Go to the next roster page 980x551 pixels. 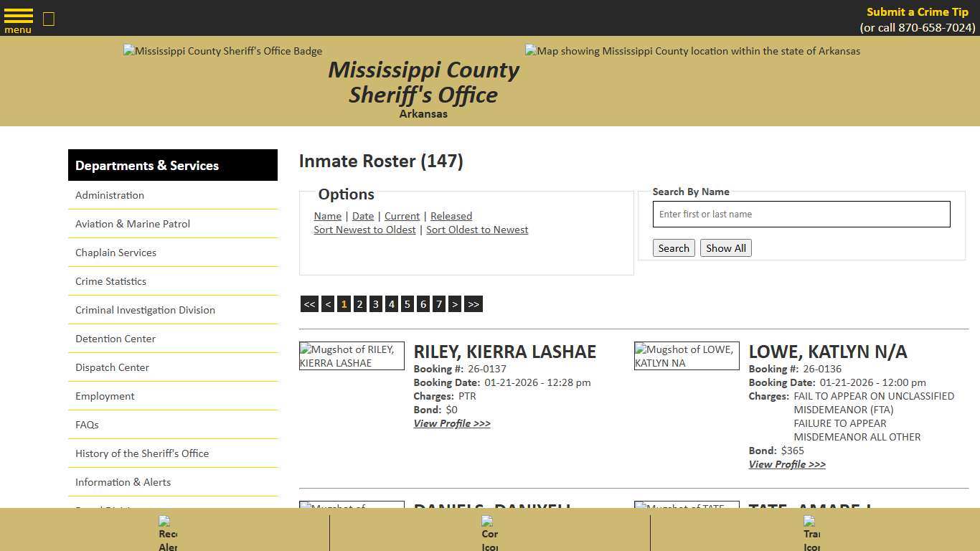pyautogui.click(x=455, y=303)
